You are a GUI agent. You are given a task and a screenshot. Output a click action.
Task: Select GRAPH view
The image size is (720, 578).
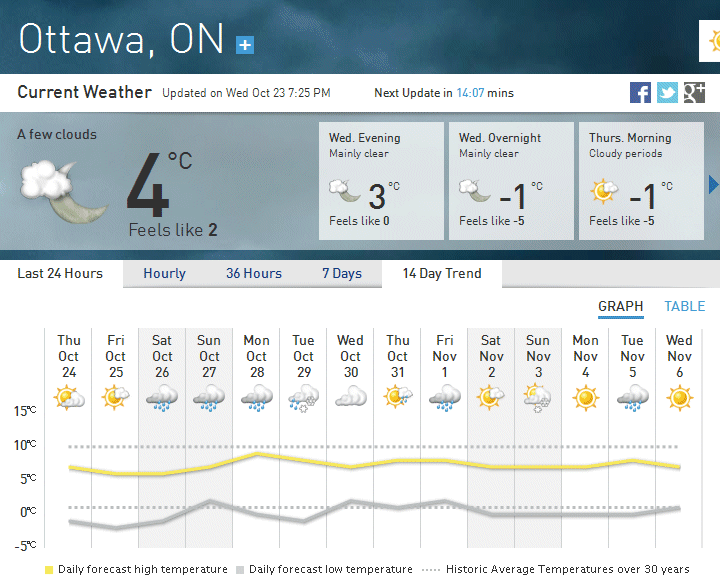(x=620, y=307)
